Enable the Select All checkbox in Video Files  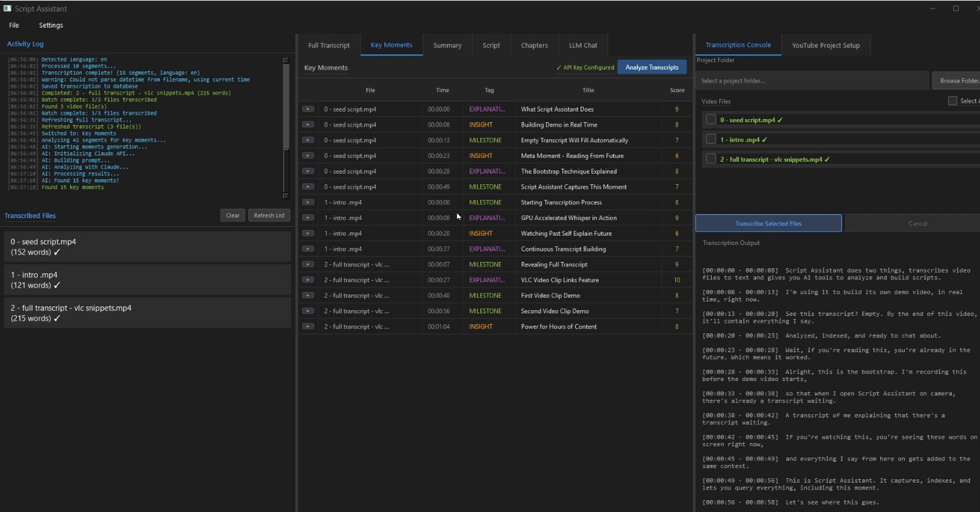click(952, 101)
